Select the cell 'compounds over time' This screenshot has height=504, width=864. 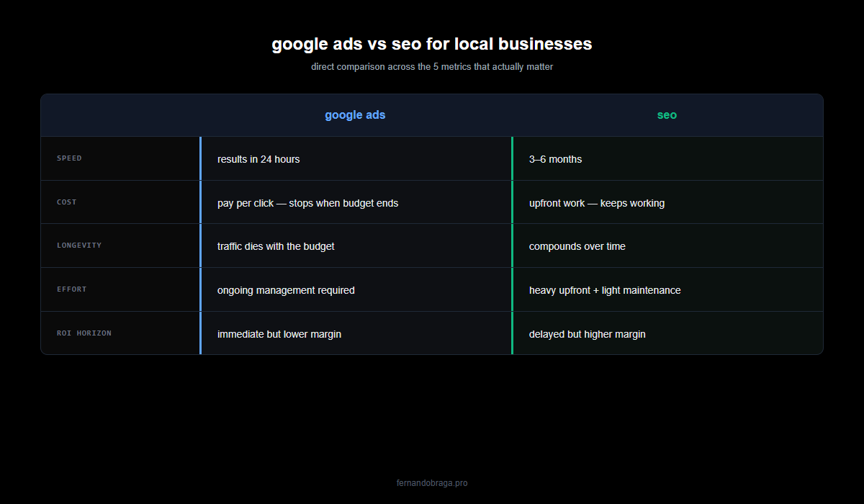(x=667, y=246)
